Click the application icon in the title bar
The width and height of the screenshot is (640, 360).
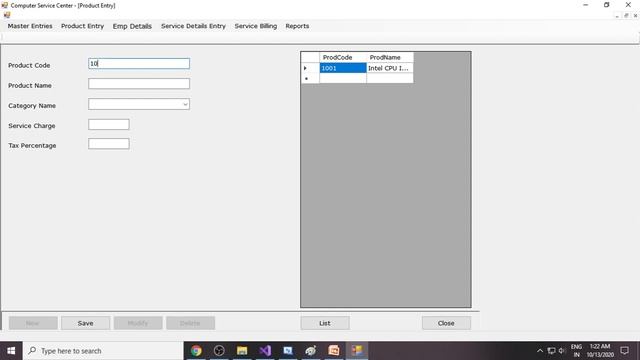click(x=5, y=5)
